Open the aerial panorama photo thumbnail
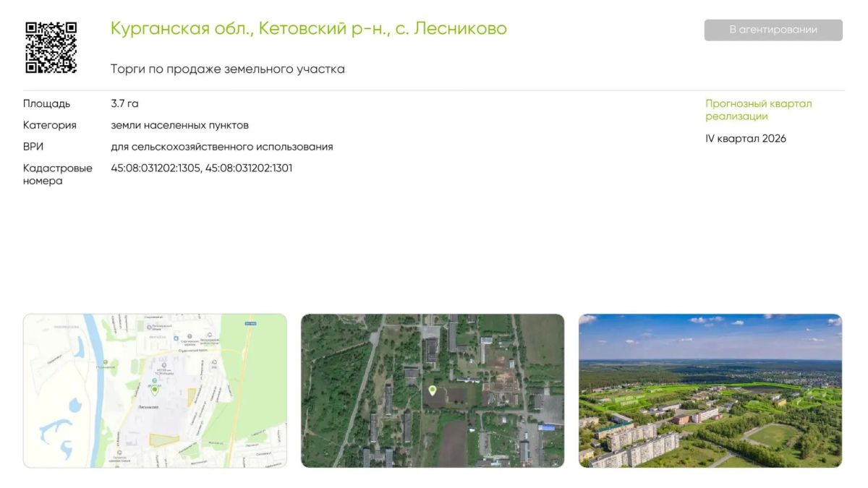 pyautogui.click(x=710, y=390)
